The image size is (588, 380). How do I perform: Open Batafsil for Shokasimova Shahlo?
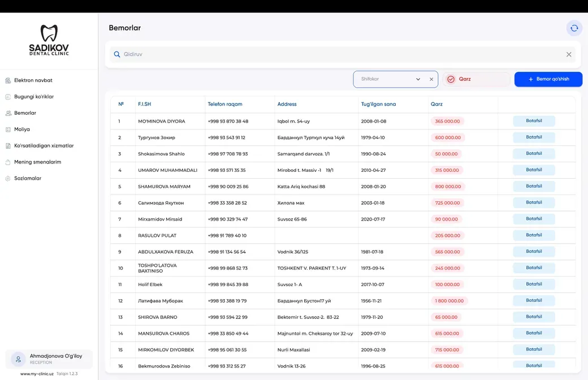click(534, 153)
